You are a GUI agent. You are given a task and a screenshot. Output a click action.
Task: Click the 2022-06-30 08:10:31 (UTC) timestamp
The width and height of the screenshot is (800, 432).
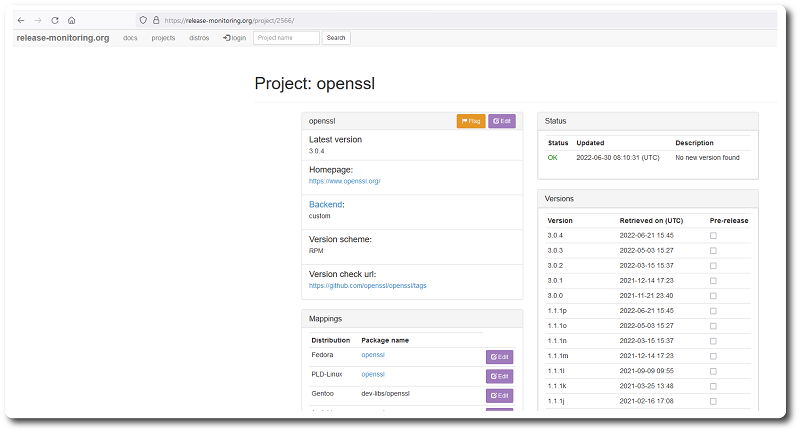[x=618, y=158]
